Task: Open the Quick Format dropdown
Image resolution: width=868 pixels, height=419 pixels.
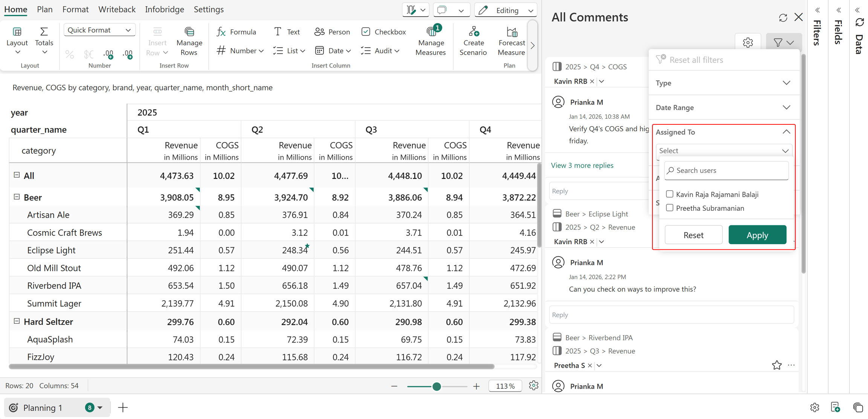Action: [99, 30]
